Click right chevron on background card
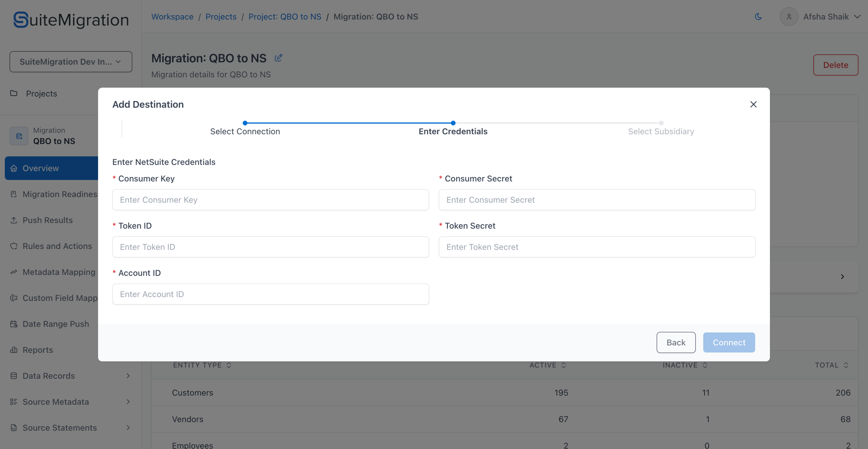The width and height of the screenshot is (868, 449). (x=842, y=276)
